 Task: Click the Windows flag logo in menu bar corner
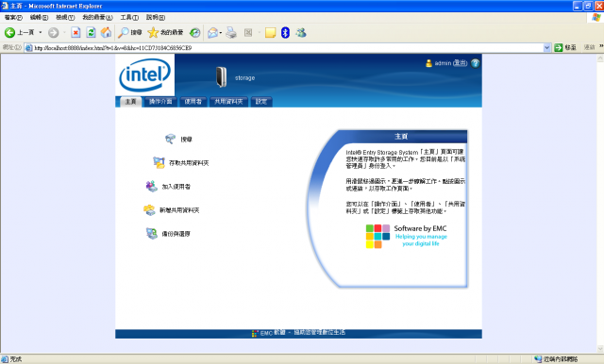(x=596, y=17)
